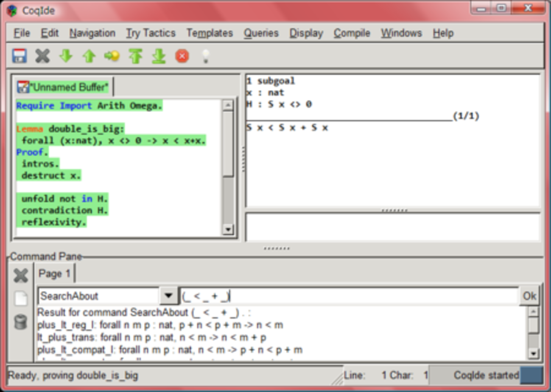The height and width of the screenshot is (392, 551).
Task: Click the '(1/1)' goal counter
Action: coord(466,116)
